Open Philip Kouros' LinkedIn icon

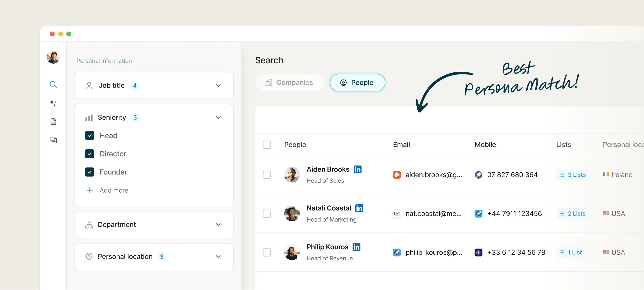point(357,247)
